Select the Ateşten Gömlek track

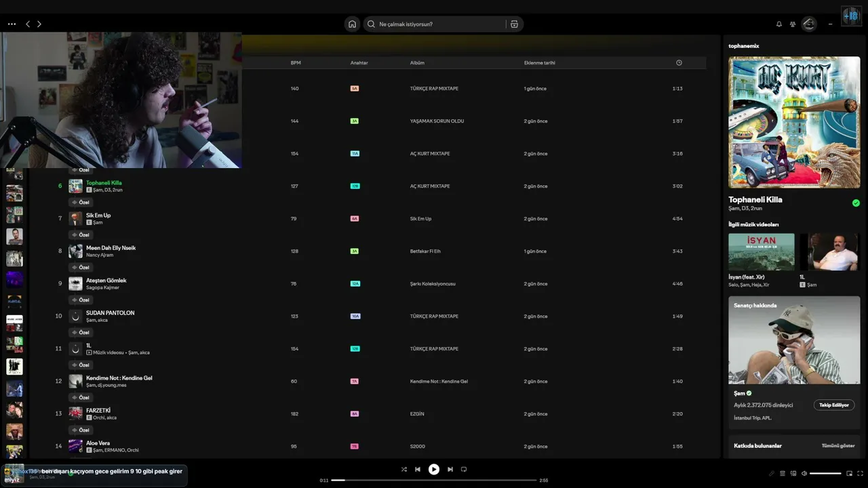[x=106, y=280]
